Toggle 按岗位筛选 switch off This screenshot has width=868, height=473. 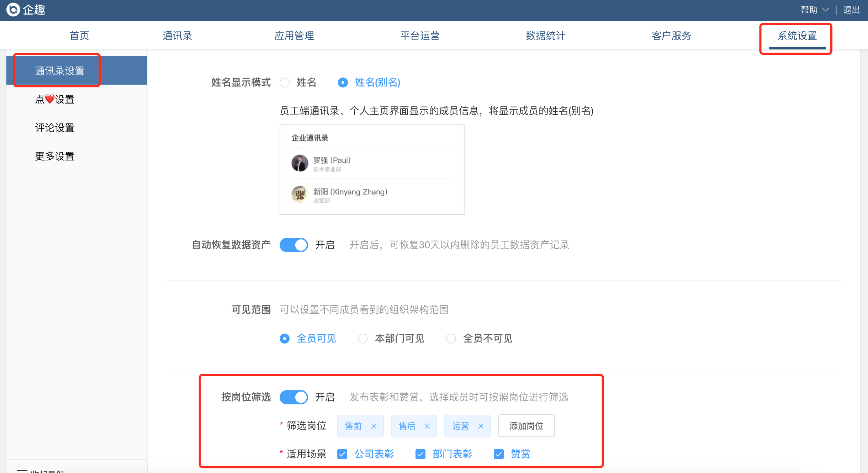pos(293,397)
